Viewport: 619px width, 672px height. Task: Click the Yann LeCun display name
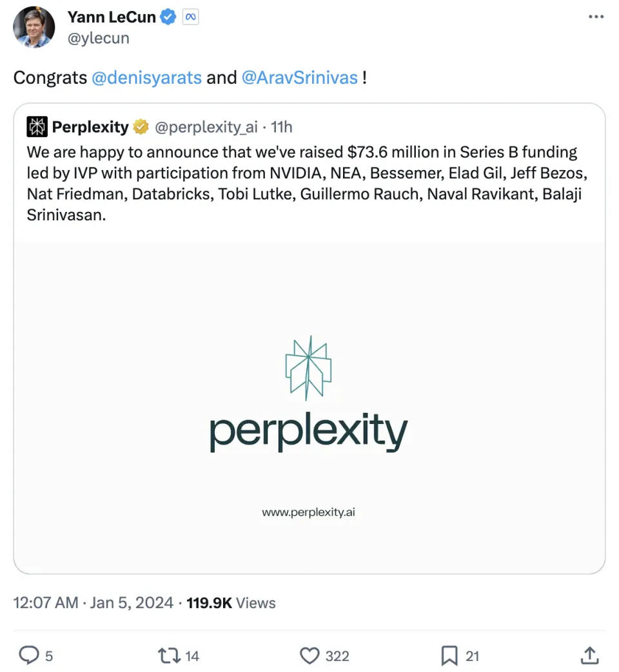tap(112, 17)
